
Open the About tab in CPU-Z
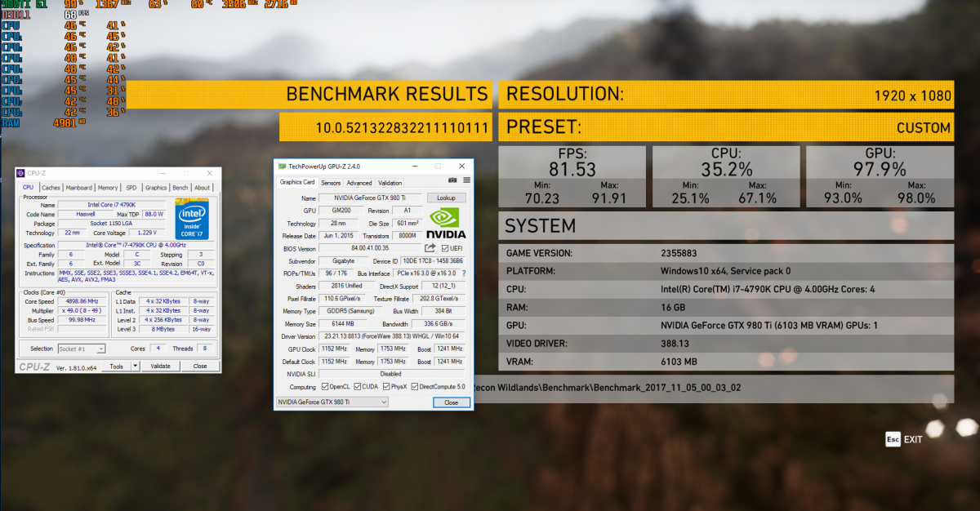point(202,188)
